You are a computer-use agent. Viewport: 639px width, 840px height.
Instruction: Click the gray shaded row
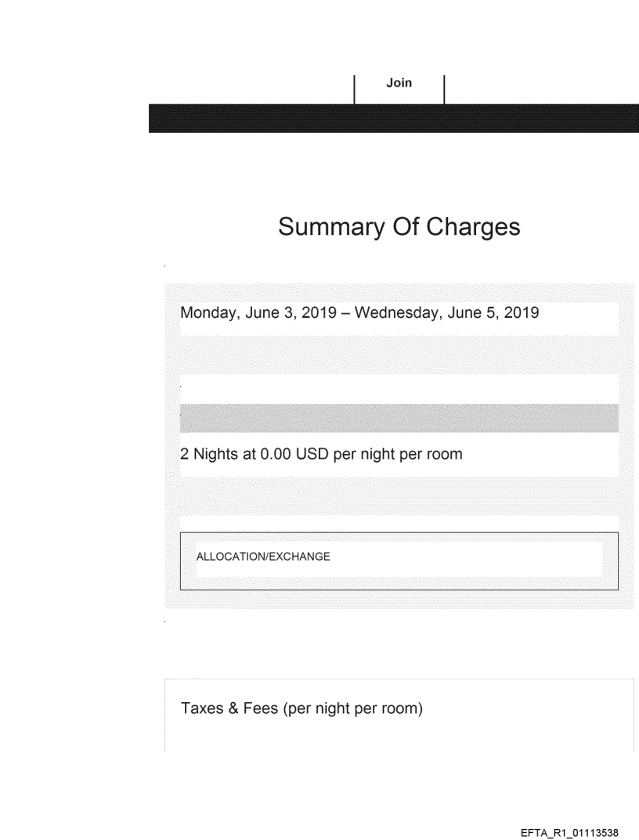click(399, 418)
